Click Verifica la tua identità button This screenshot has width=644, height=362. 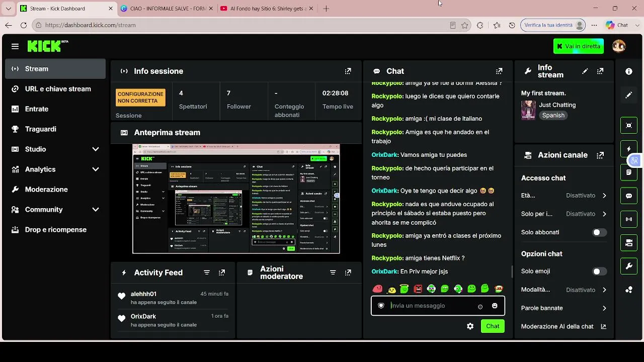(x=553, y=25)
